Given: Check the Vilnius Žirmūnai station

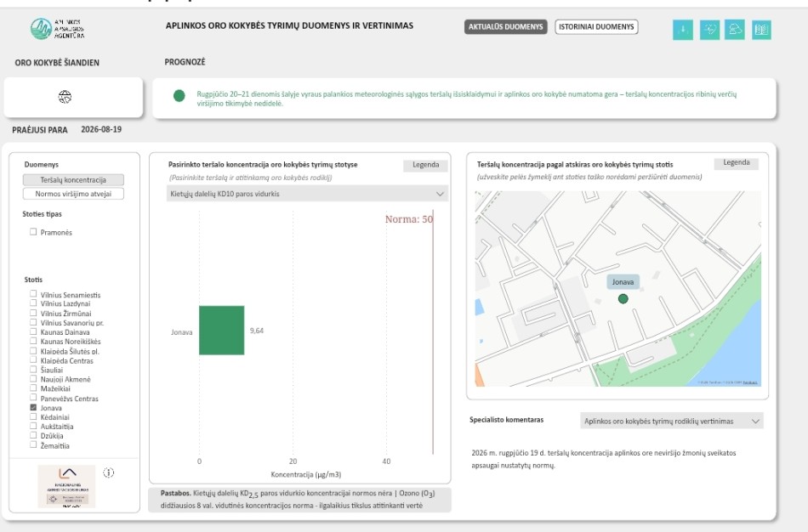Looking at the screenshot, I should point(33,313).
